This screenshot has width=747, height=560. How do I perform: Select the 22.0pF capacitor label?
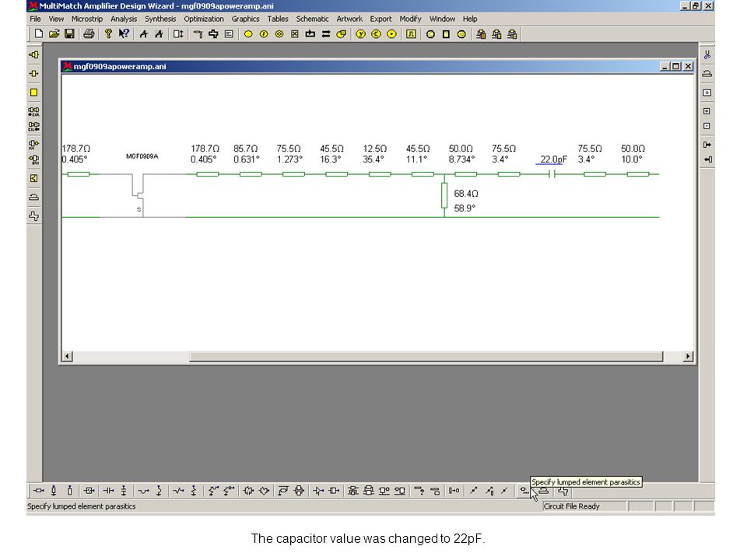pyautogui.click(x=553, y=159)
